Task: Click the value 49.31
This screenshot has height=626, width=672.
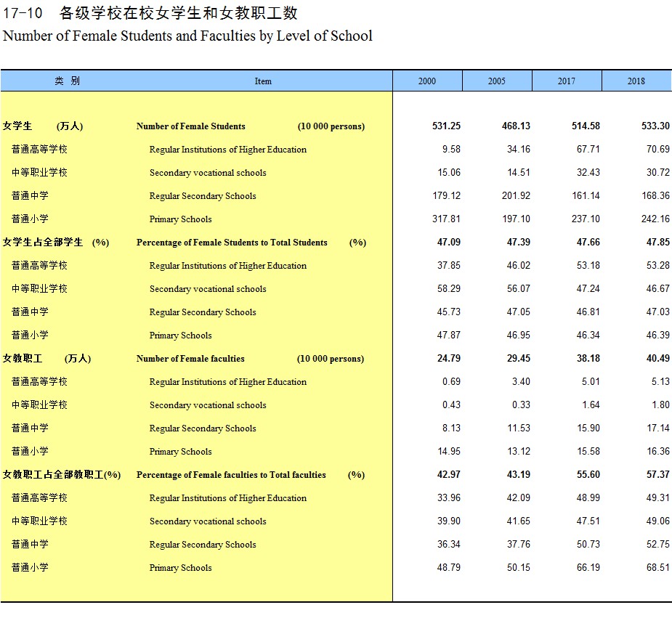Action: (x=658, y=497)
